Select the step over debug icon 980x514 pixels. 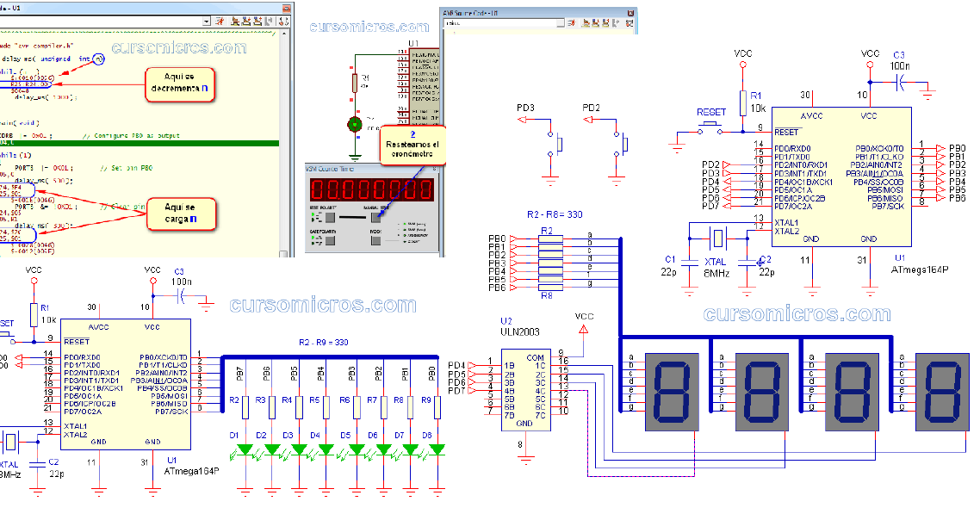pos(595,23)
